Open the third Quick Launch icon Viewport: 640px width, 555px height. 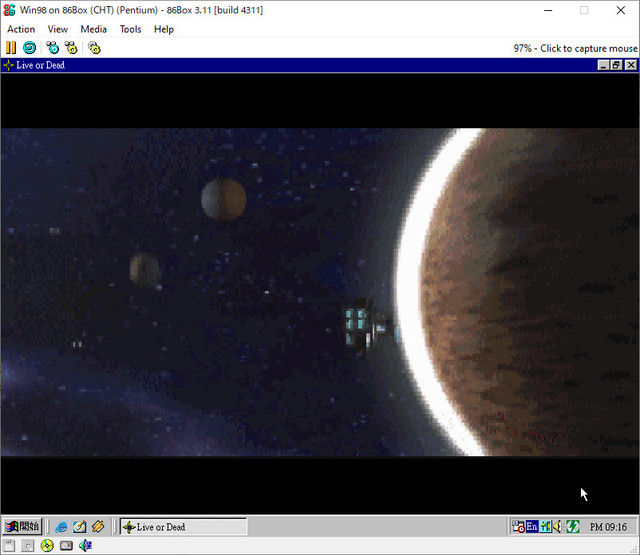tap(98, 527)
